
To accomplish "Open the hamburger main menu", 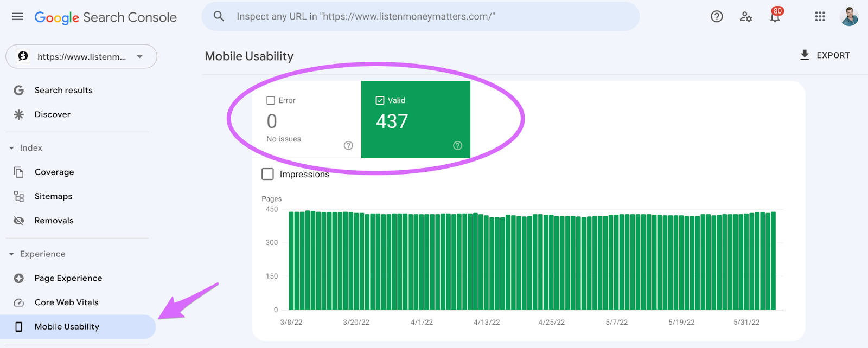I will click(17, 16).
